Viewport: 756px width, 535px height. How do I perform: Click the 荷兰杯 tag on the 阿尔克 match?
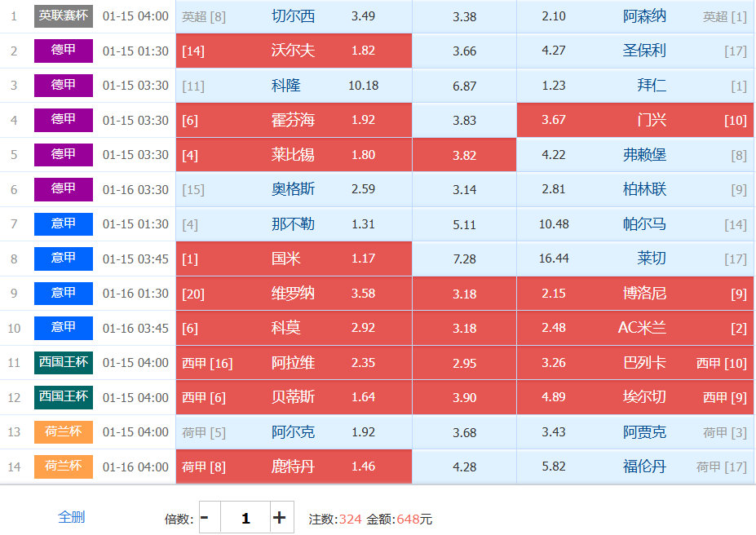(x=64, y=431)
